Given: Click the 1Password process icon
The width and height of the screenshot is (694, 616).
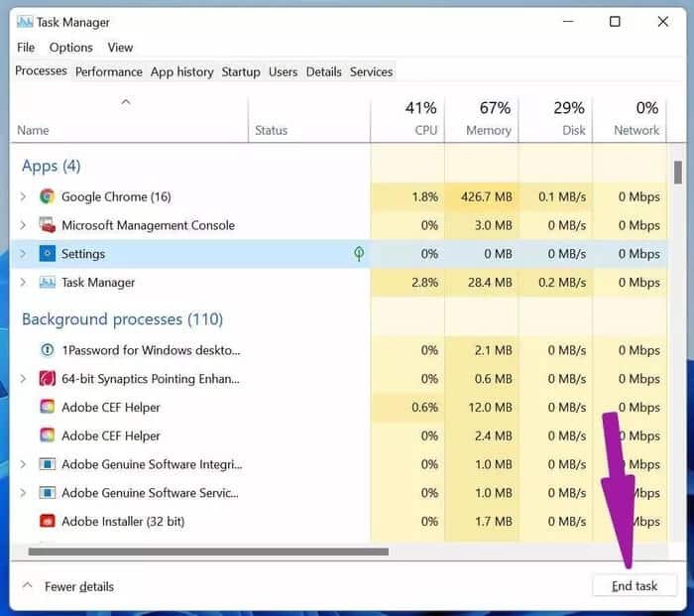Looking at the screenshot, I should point(47,350).
